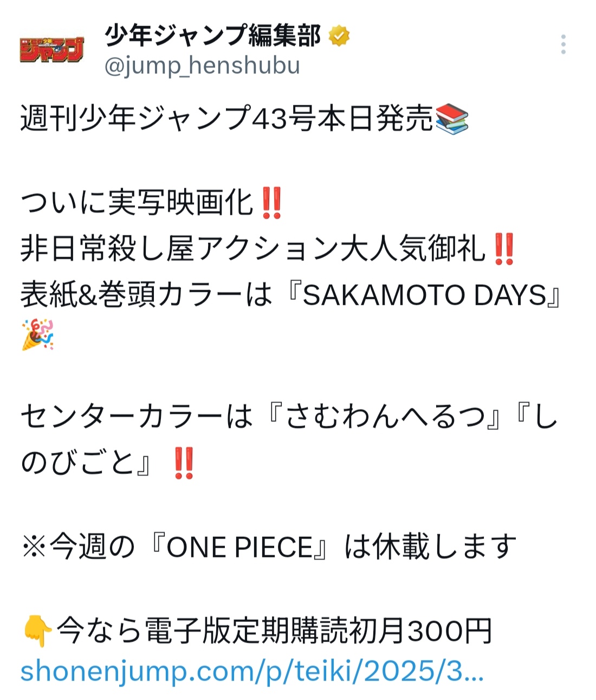Click the party popper emoji

click(x=37, y=335)
